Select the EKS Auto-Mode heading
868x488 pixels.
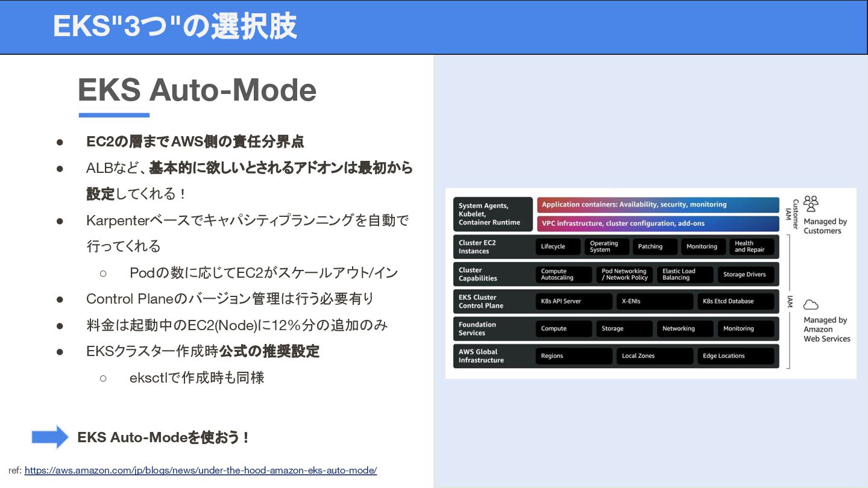(x=197, y=90)
